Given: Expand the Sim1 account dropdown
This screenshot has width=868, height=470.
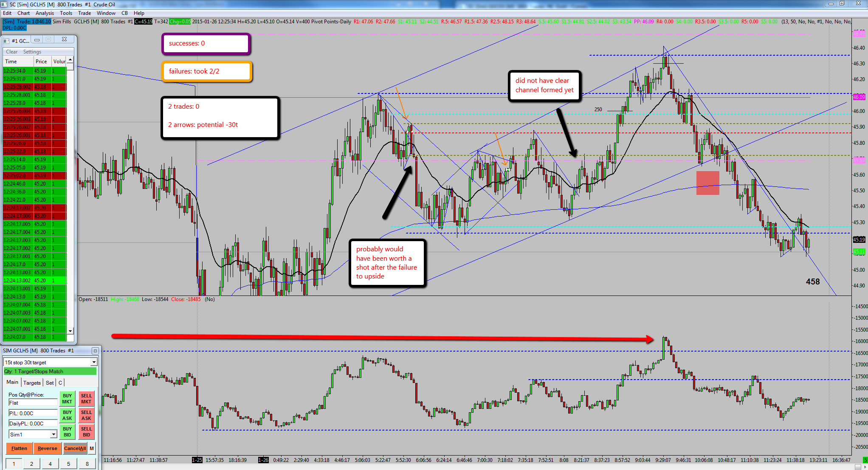Looking at the screenshot, I should (x=54, y=434).
